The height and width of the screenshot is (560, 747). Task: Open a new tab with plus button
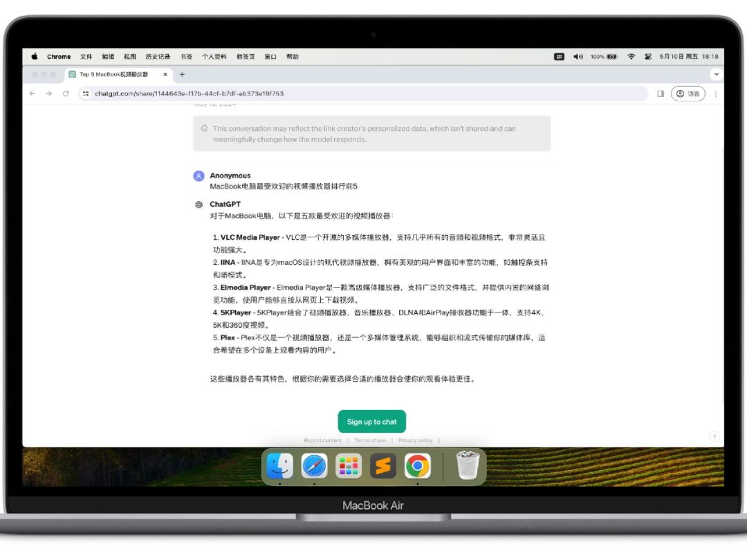tap(182, 74)
